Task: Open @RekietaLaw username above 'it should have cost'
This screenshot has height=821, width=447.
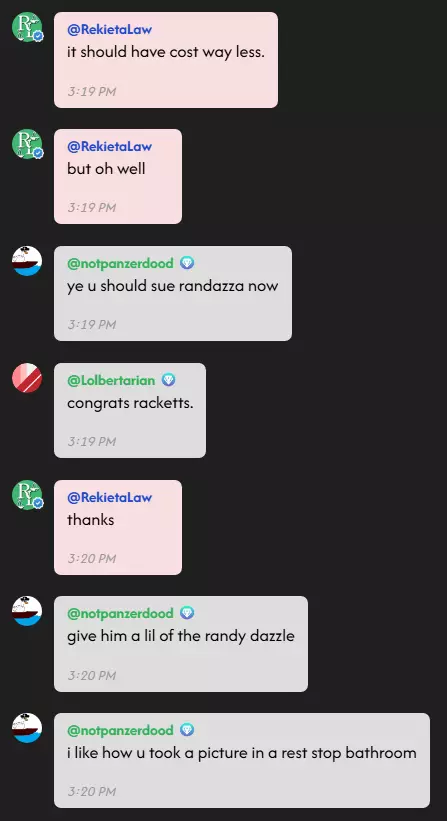Action: point(109,30)
